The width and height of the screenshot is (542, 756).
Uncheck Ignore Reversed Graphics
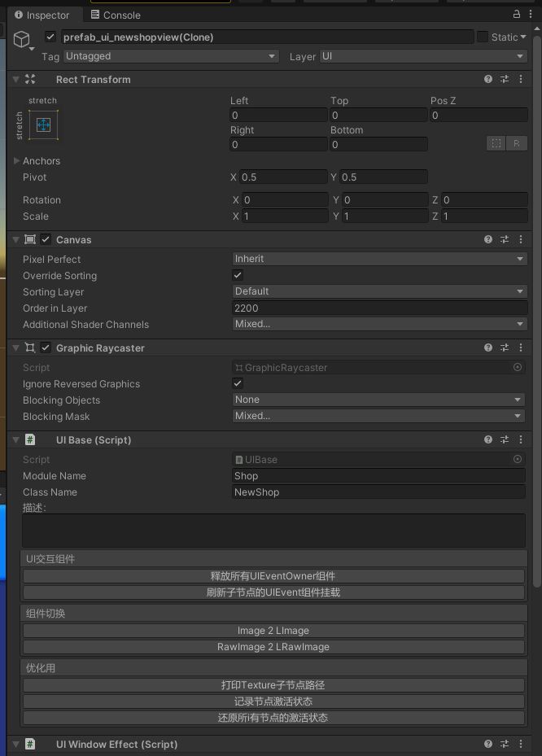click(238, 384)
